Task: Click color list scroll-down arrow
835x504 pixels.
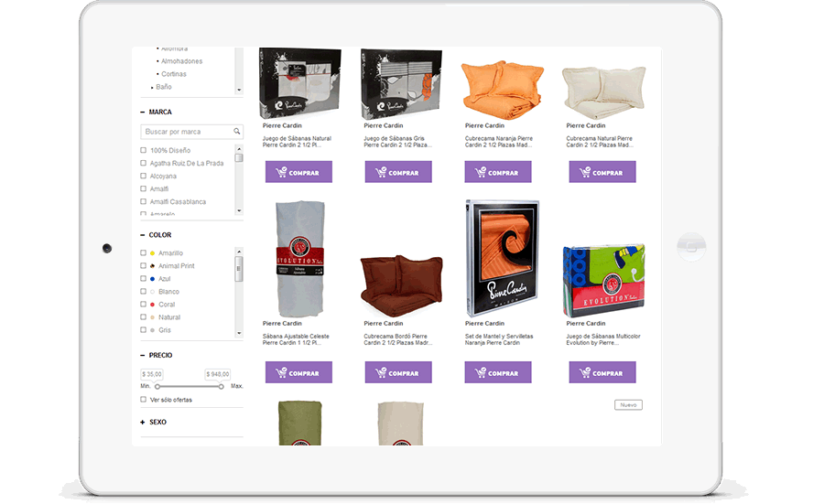Action: point(239,333)
